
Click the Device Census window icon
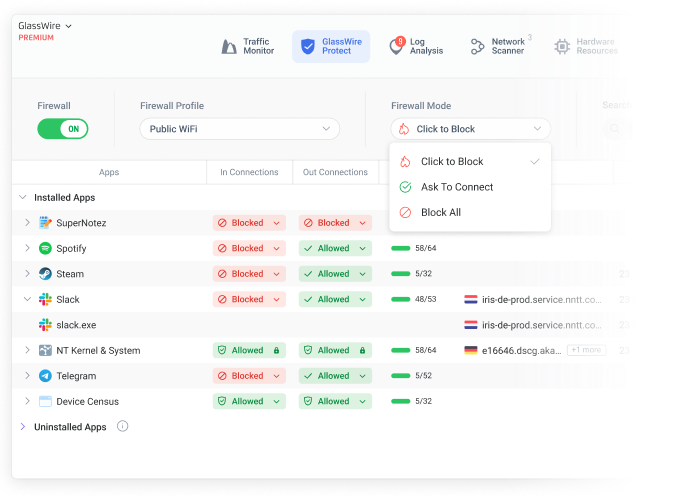coord(45,401)
